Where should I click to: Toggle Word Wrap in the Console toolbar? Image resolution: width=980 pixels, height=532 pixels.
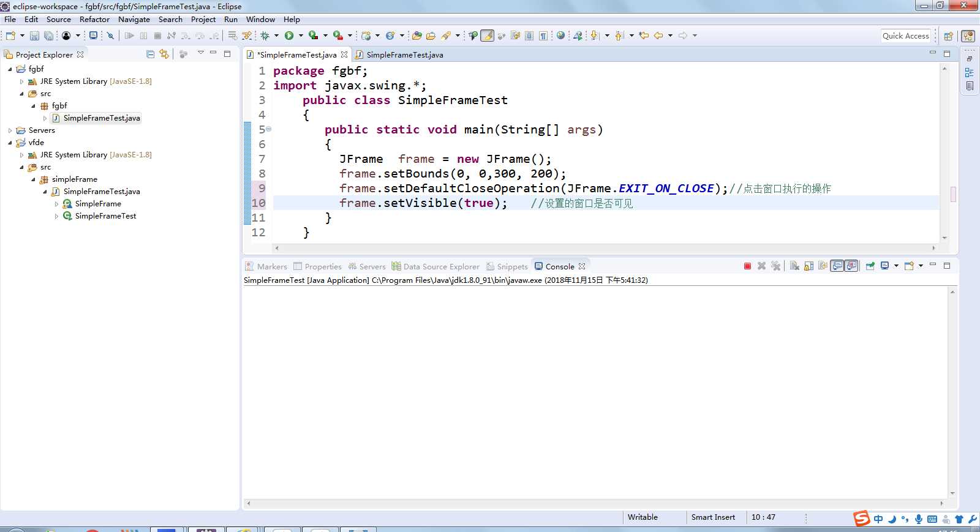tap(823, 266)
